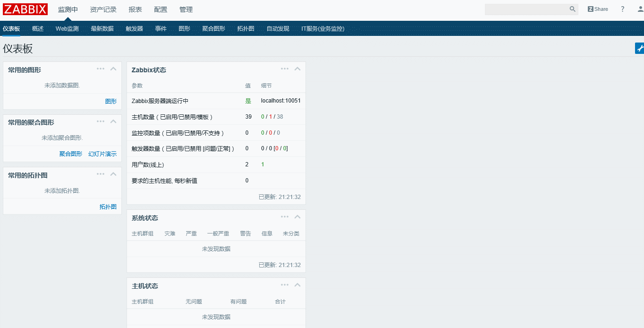
Task: Click the dashboard wrench configuration button
Action: (x=640, y=48)
